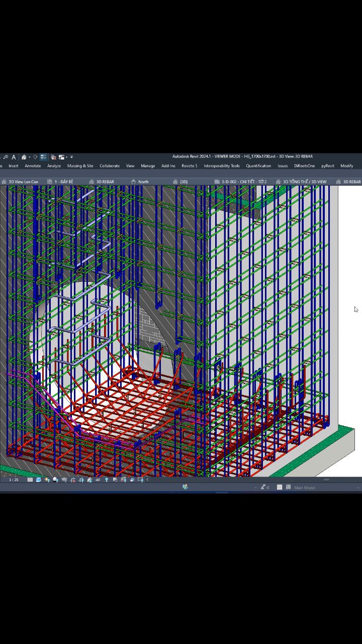Open the Interoperability Tools ribbon tab
Screen dimensions: 362x644
pos(222,166)
